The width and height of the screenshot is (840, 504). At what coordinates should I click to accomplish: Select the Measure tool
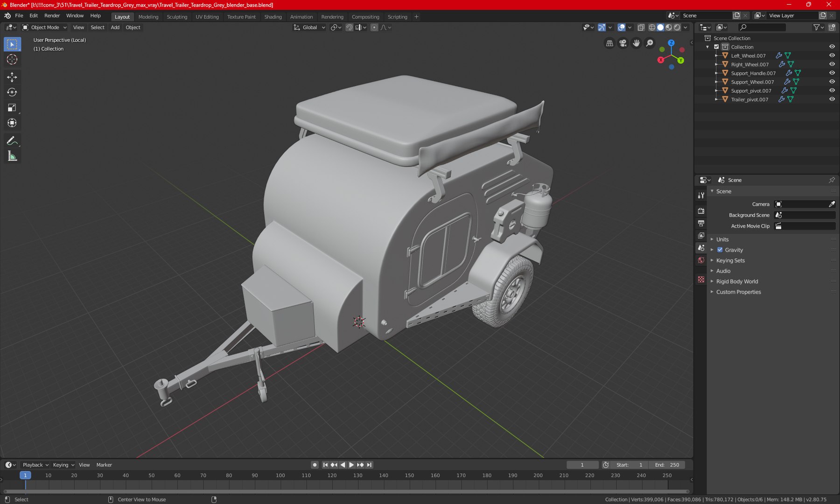pos(12,156)
